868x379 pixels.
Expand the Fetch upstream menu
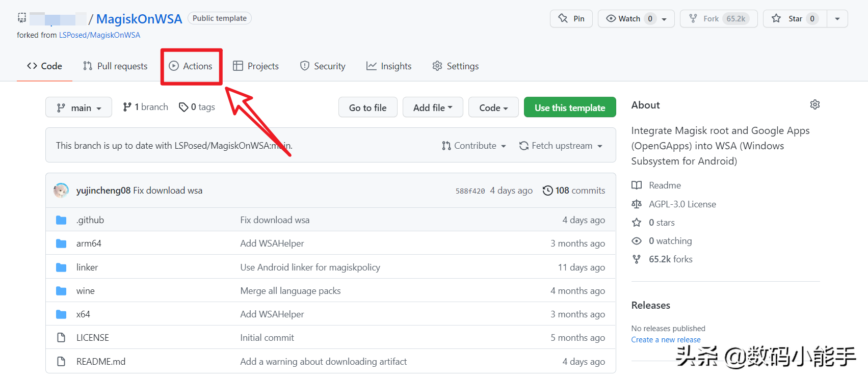pos(561,146)
